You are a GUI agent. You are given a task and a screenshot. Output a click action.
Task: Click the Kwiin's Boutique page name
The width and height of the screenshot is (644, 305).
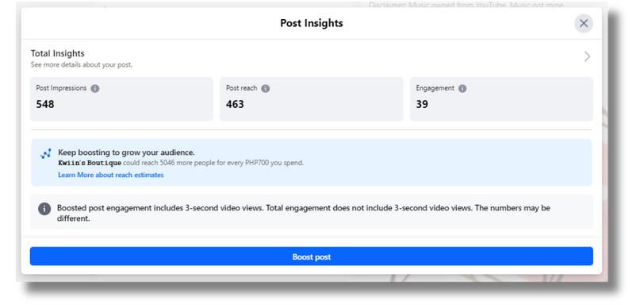pos(90,163)
